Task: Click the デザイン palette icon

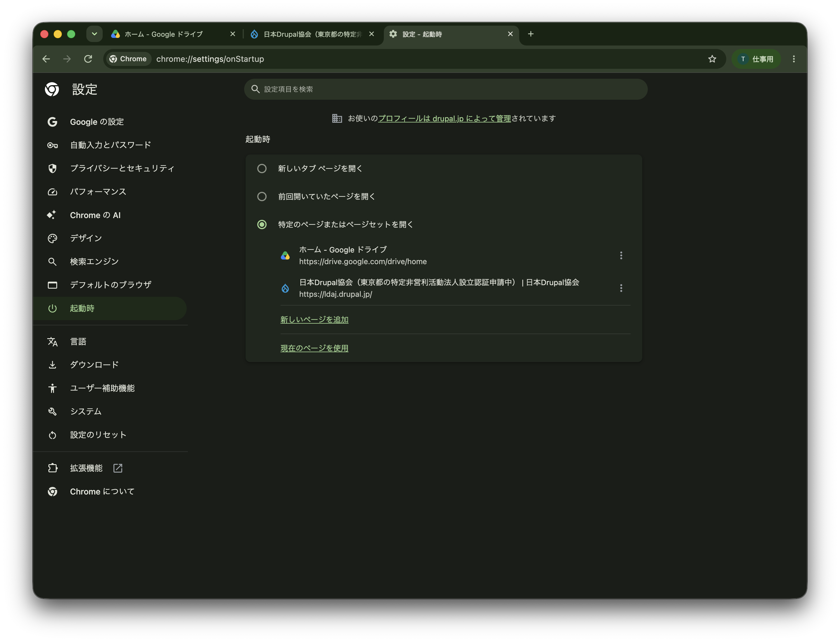Action: tap(52, 238)
